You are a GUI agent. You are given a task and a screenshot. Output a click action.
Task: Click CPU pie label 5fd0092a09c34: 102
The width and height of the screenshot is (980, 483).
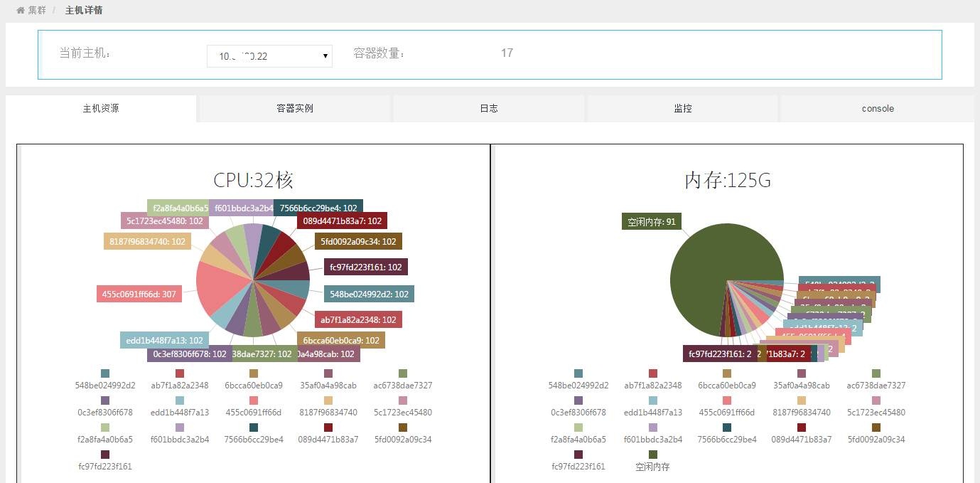358,241
